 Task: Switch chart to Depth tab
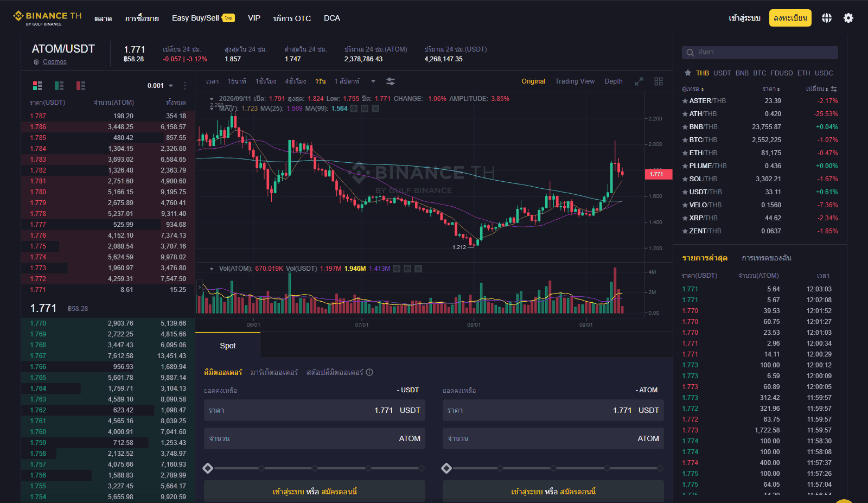[614, 81]
